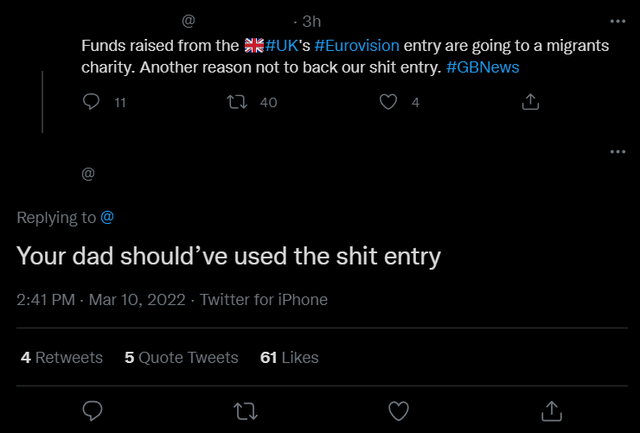Open more options for the quoted 3h tweet
Screen dimensions: 640x433
(618, 21)
